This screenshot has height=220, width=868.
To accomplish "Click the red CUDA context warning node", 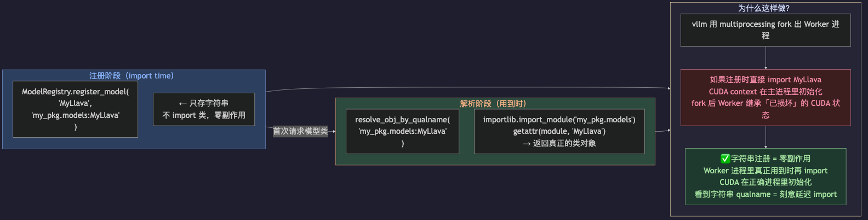I will [x=766, y=97].
